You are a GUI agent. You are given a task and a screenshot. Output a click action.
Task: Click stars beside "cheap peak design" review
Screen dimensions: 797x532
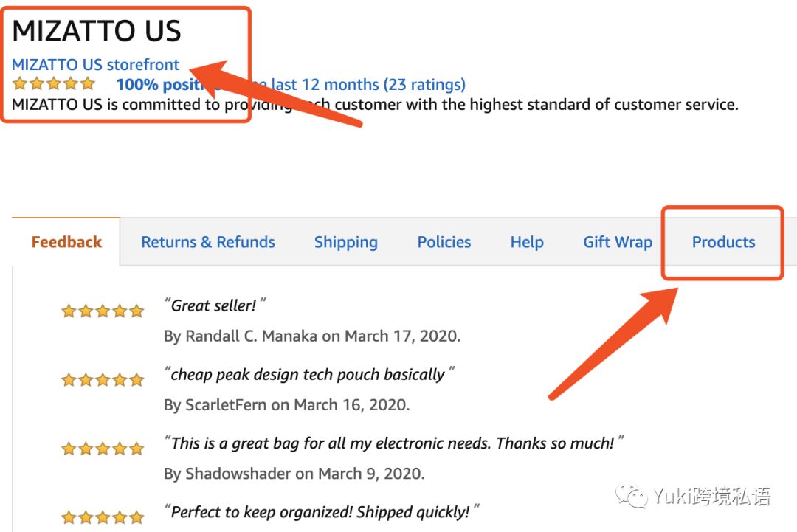(x=103, y=380)
